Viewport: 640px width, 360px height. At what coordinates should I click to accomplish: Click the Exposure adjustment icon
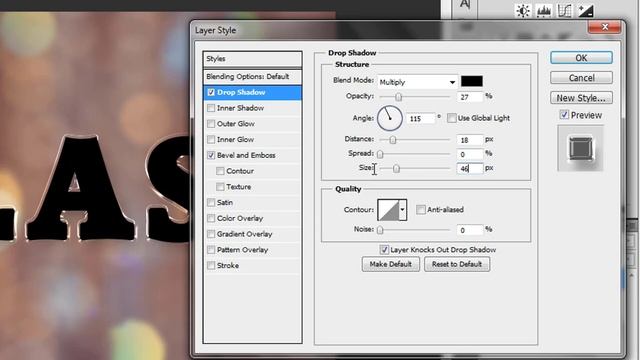point(585,11)
